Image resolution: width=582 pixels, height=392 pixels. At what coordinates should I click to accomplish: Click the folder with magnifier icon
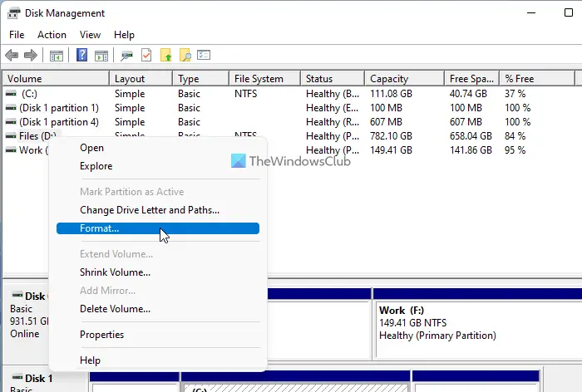(185, 56)
